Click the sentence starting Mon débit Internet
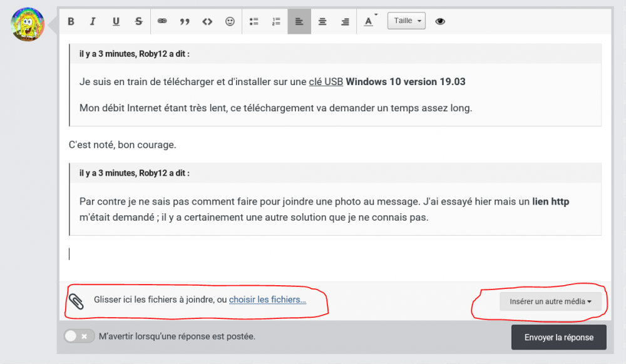This screenshot has height=364, width=626. tap(276, 108)
